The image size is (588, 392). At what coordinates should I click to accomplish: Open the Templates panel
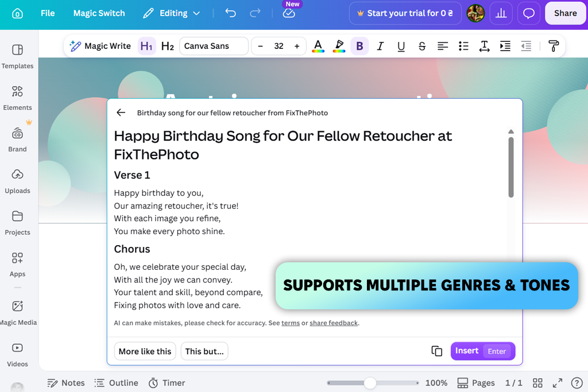17,57
